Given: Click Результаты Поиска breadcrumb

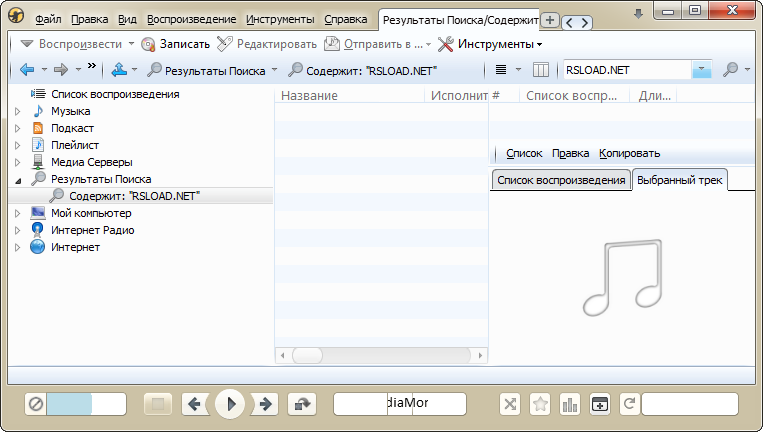Looking at the screenshot, I should coord(206,71).
